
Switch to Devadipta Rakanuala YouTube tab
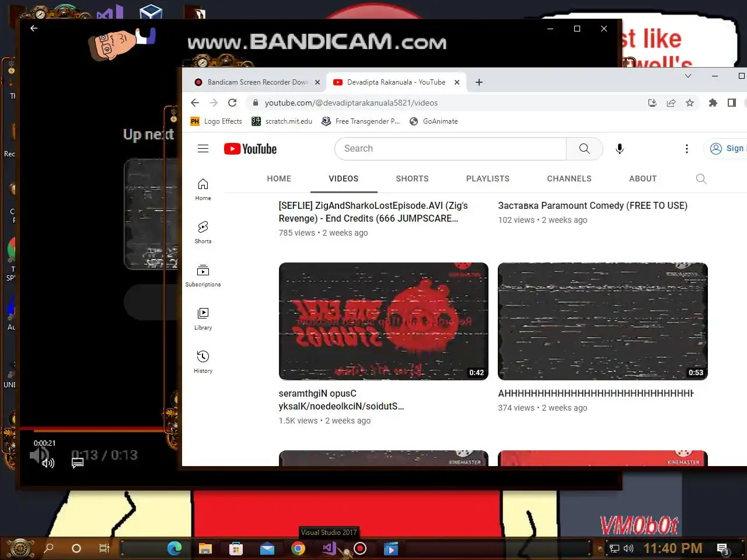pyautogui.click(x=396, y=82)
